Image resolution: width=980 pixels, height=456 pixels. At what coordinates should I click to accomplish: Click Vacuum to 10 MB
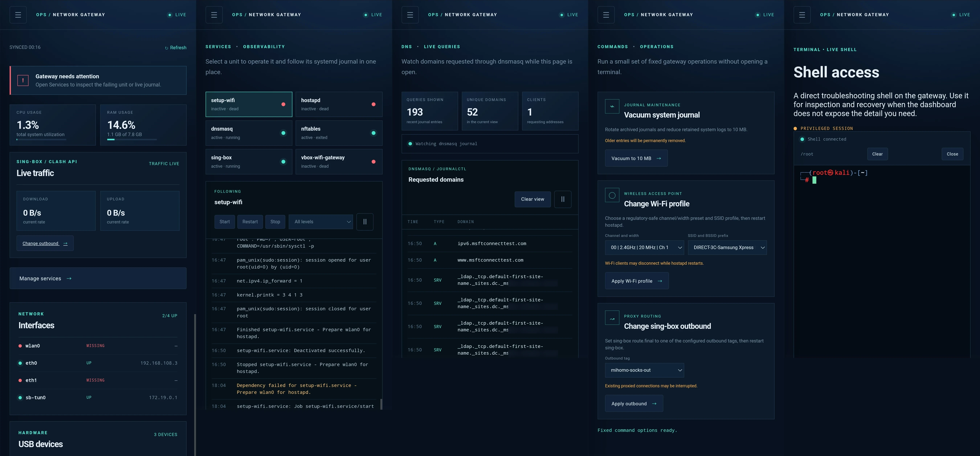pyautogui.click(x=636, y=158)
